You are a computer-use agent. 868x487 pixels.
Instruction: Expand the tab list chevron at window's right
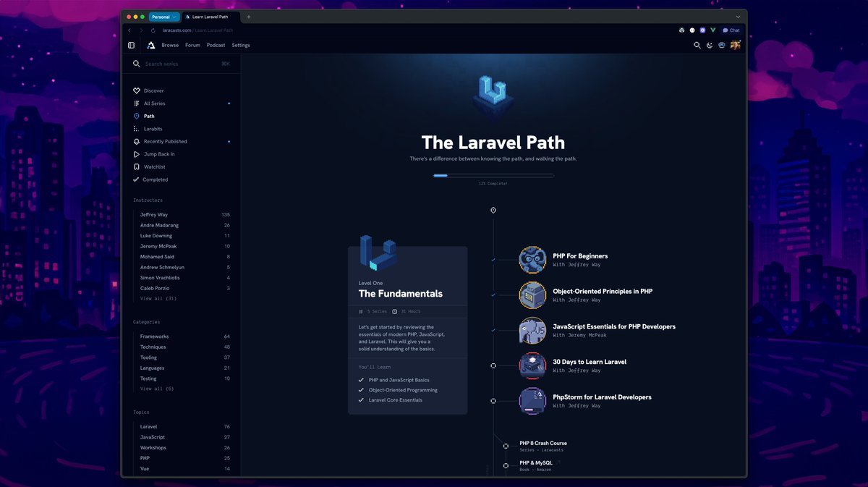[x=738, y=17]
